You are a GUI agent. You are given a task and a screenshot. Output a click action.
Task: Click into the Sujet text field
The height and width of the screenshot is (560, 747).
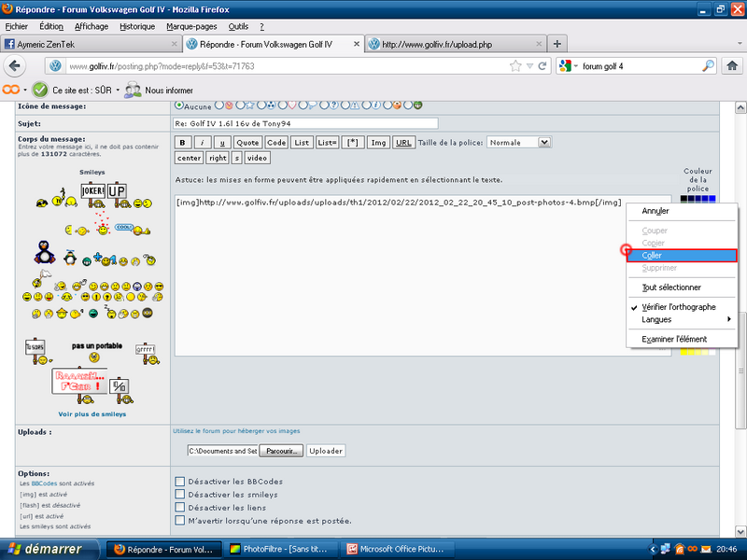pos(305,123)
